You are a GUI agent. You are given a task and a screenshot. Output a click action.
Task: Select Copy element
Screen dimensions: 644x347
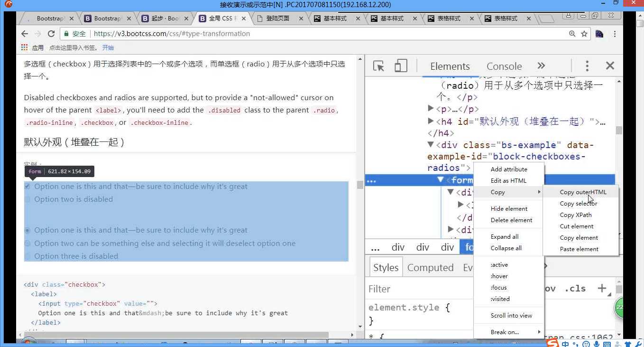pyautogui.click(x=579, y=237)
